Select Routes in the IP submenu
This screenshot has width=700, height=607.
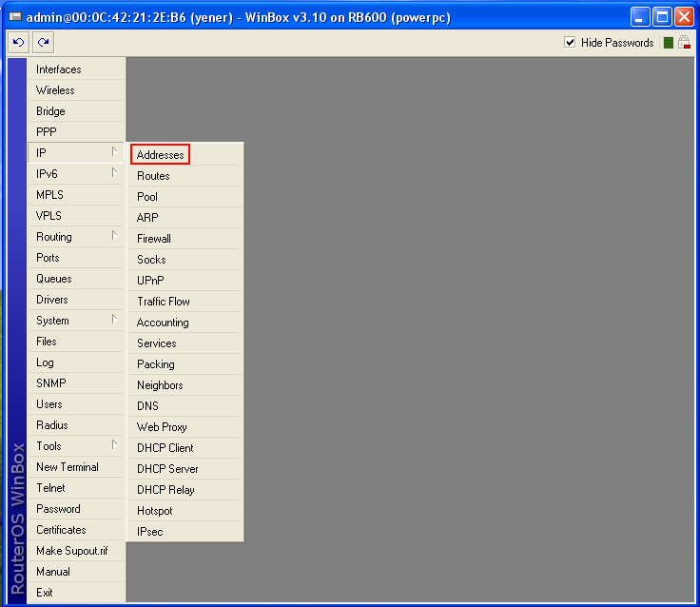click(185, 176)
